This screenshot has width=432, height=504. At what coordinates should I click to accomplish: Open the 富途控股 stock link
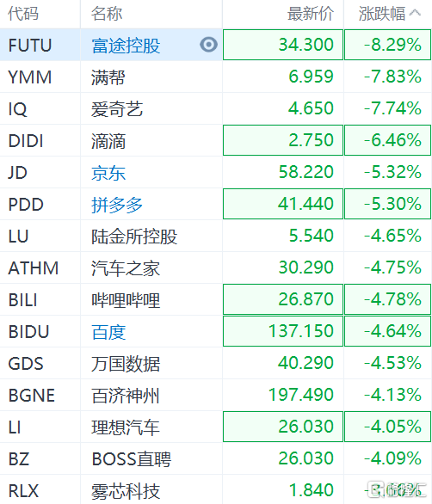click(126, 46)
